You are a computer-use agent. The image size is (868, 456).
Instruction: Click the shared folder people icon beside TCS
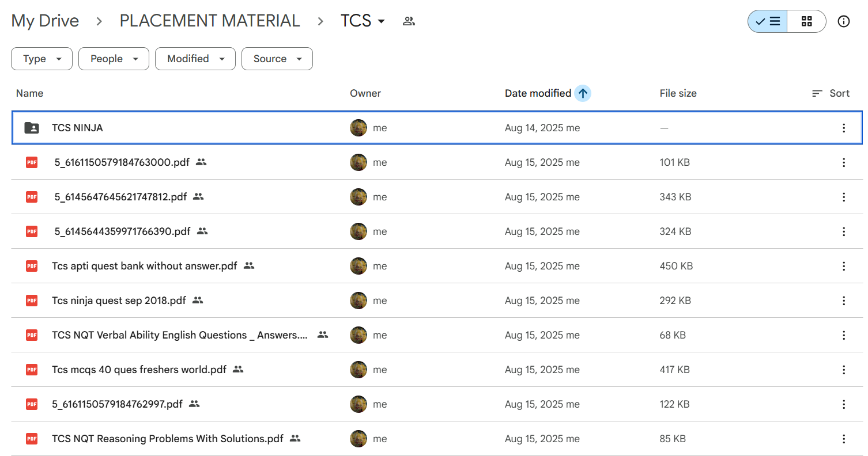tap(409, 21)
